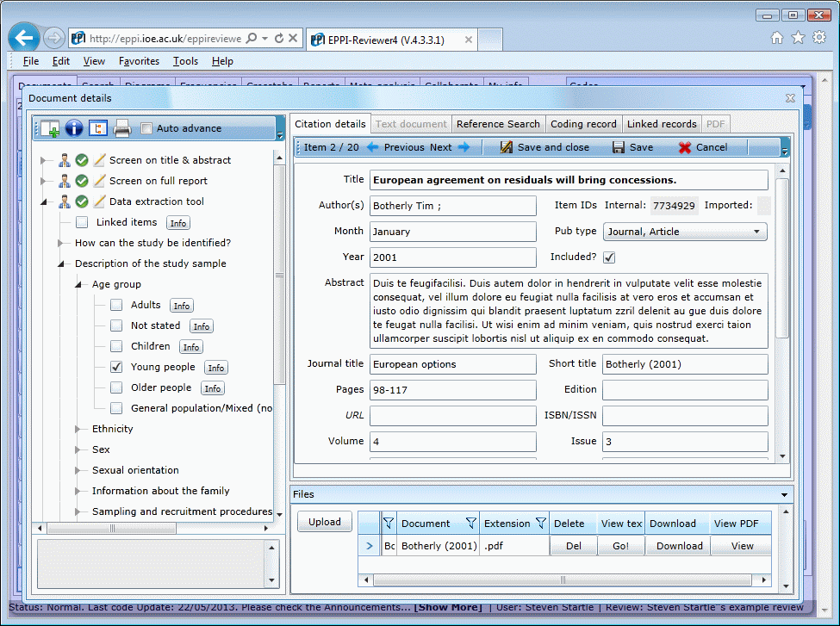The image size is (840, 626).
Task: Toggle the Included? checkbox
Action: [x=609, y=257]
